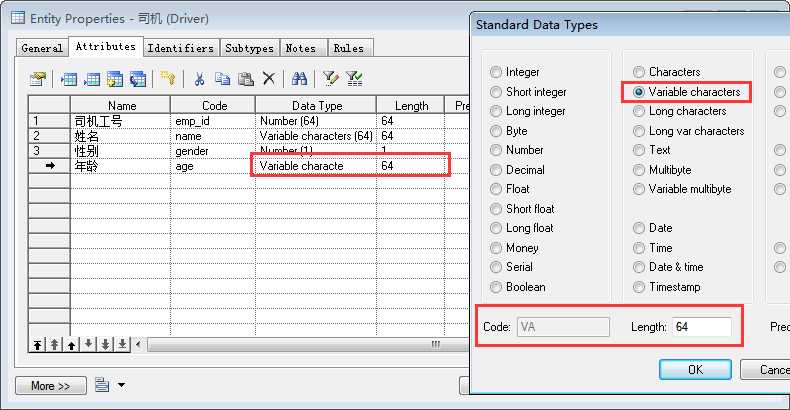Select the Characters radio button

(639, 72)
